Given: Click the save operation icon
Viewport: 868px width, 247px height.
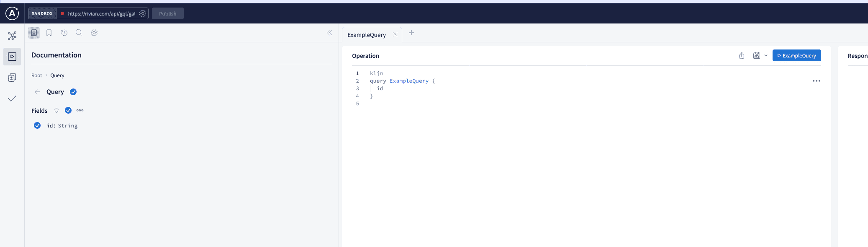Looking at the screenshot, I should (757, 55).
